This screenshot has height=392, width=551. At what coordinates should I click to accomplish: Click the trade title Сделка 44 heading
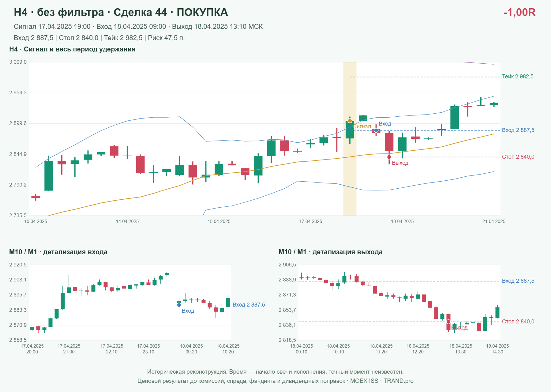[x=121, y=12]
